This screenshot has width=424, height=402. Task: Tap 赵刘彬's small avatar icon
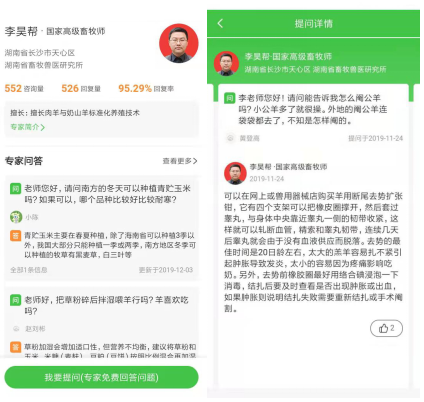(x=16, y=329)
